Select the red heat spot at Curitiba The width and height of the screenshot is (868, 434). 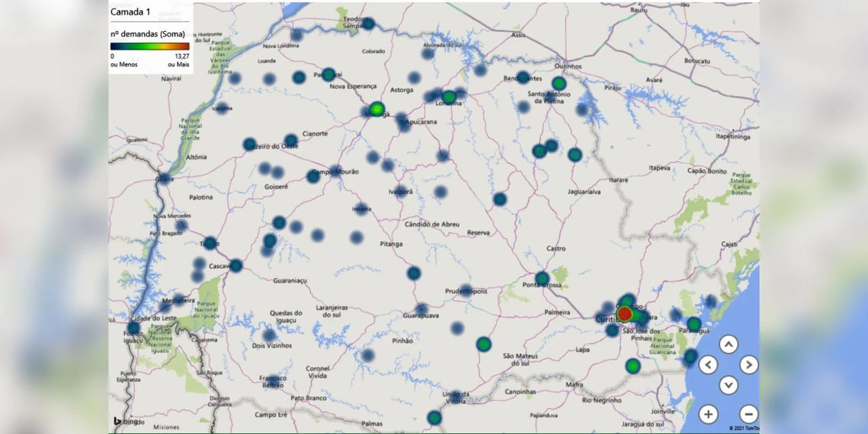pos(625,314)
